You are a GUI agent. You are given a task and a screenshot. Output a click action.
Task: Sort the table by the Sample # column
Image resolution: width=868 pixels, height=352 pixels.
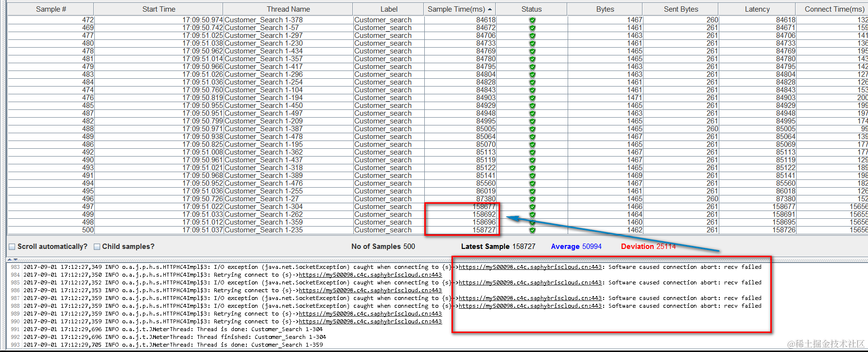(x=51, y=9)
